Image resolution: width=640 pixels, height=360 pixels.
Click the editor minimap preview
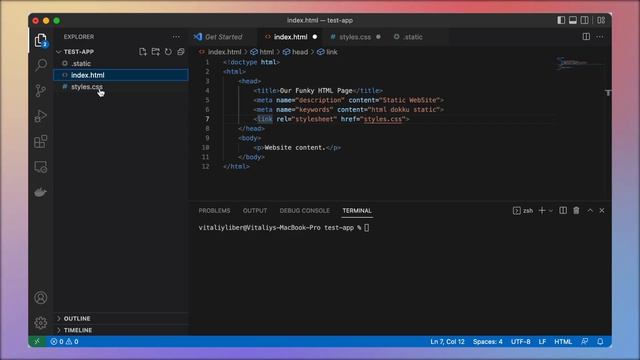[x=580, y=63]
